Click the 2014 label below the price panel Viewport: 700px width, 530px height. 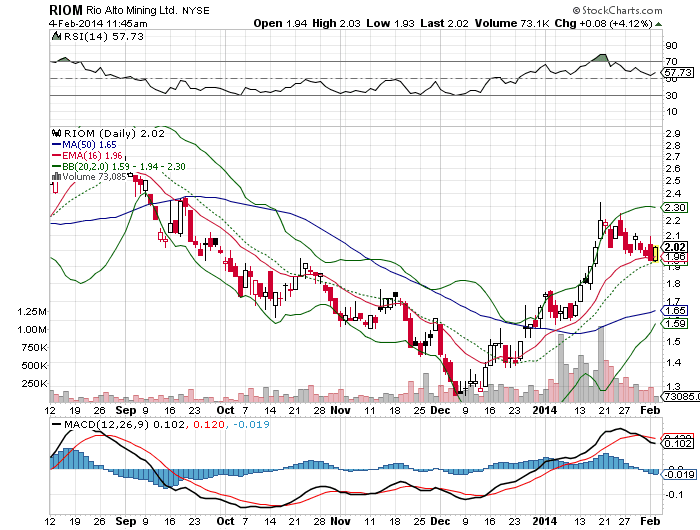[545, 410]
